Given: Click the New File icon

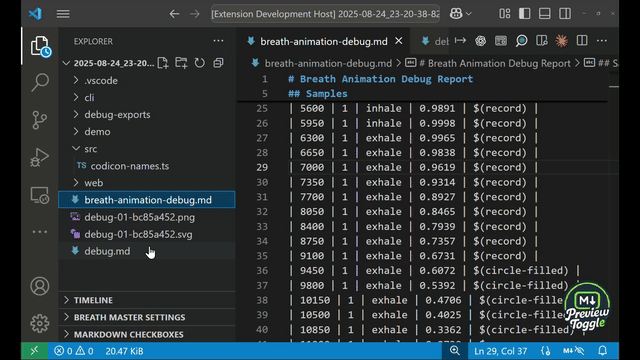Looking at the screenshot, I should tap(163, 63).
